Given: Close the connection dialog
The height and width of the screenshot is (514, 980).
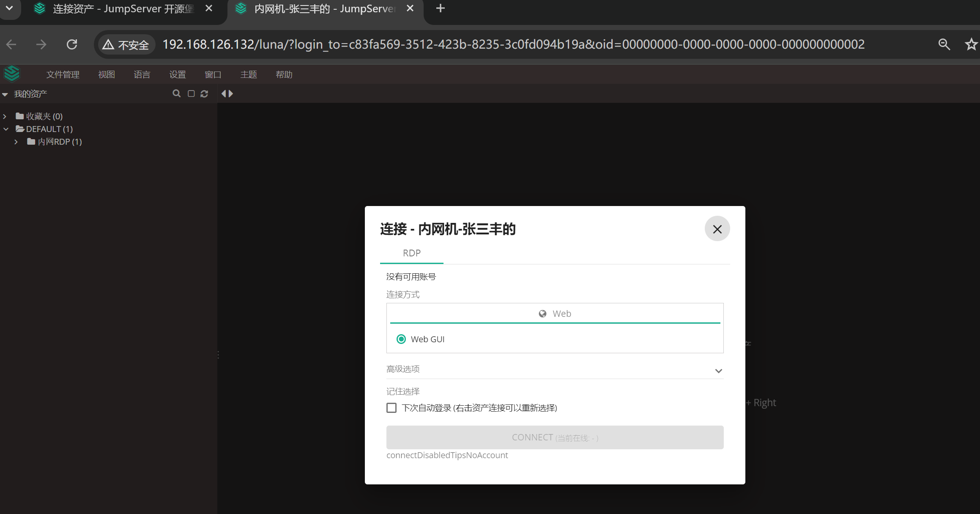Looking at the screenshot, I should [x=717, y=229].
